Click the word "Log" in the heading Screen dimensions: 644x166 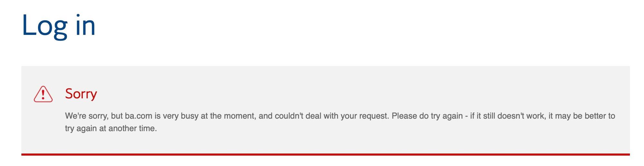click(x=45, y=26)
